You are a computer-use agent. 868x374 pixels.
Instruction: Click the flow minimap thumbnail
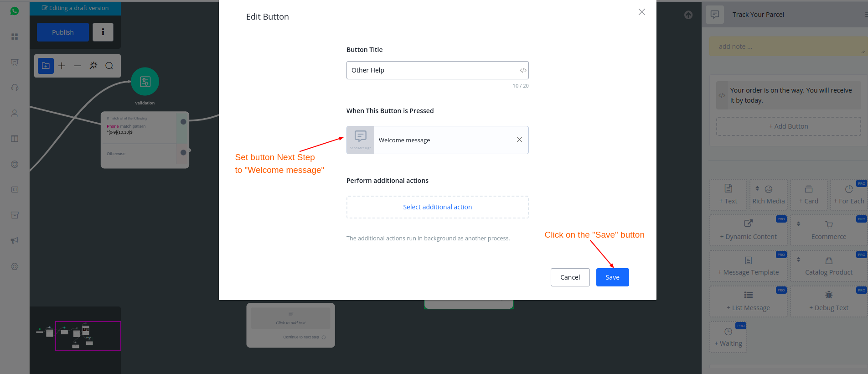coord(75,336)
